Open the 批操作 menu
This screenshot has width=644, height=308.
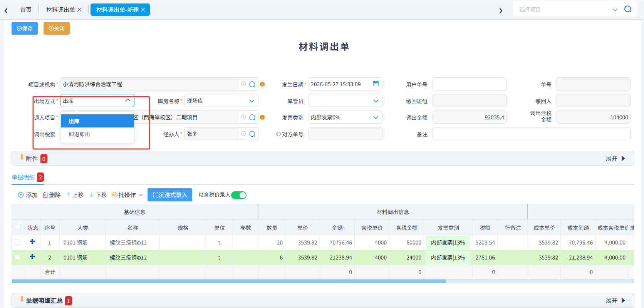coord(127,195)
